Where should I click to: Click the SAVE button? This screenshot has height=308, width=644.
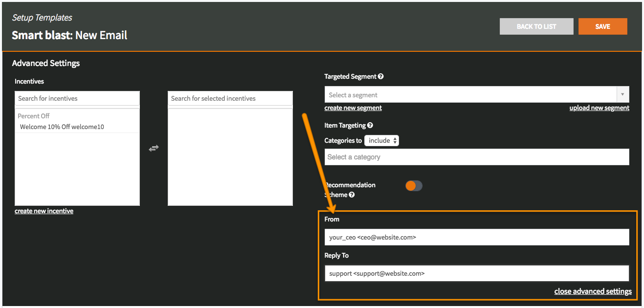[602, 26]
